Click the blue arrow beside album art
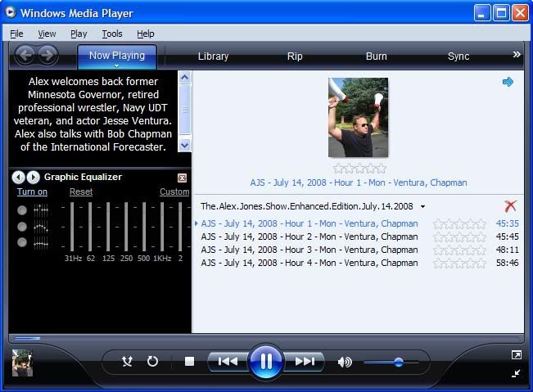Screen dimensions: 533x392 [x=508, y=82]
